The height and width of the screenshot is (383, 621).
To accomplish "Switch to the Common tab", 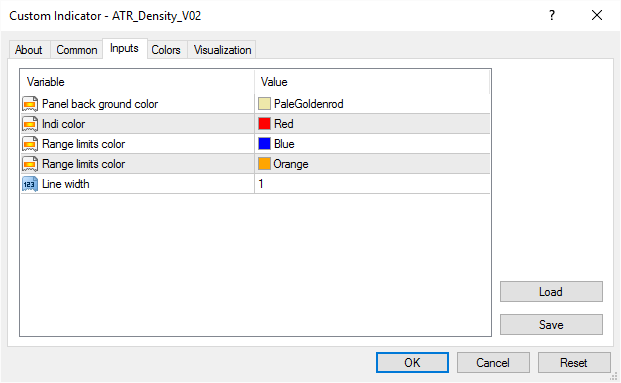I will pos(76,50).
